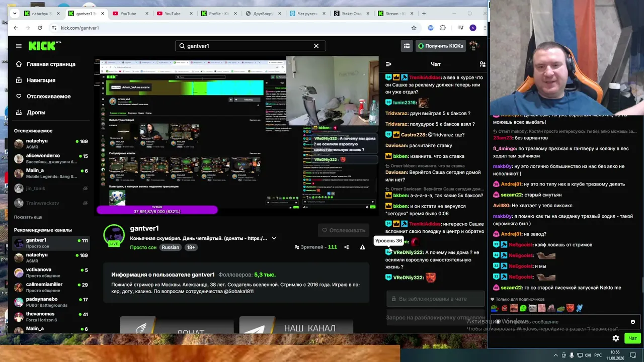Expand Показать еще in followed channels

pyautogui.click(x=28, y=217)
